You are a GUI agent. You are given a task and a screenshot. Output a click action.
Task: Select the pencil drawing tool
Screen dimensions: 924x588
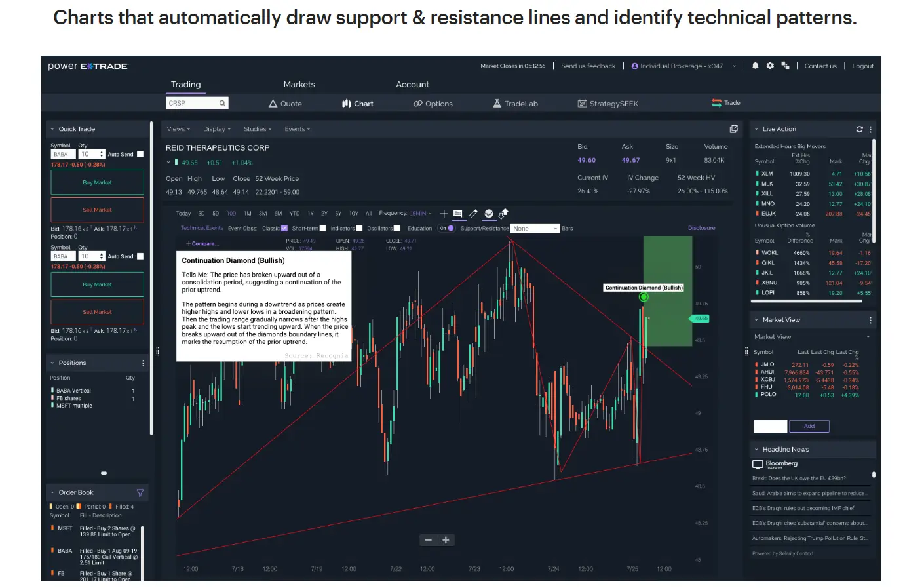pyautogui.click(x=472, y=214)
